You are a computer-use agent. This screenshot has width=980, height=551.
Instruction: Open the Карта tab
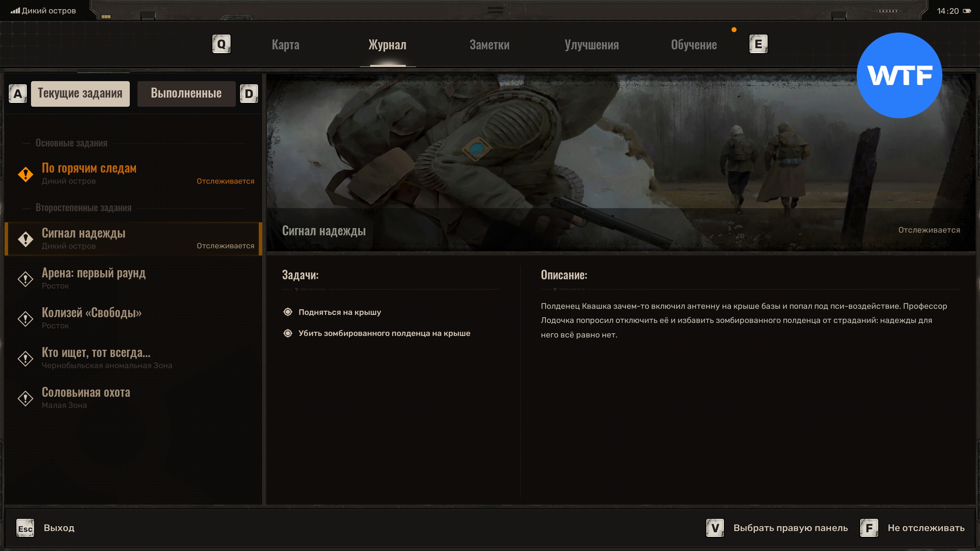(285, 45)
